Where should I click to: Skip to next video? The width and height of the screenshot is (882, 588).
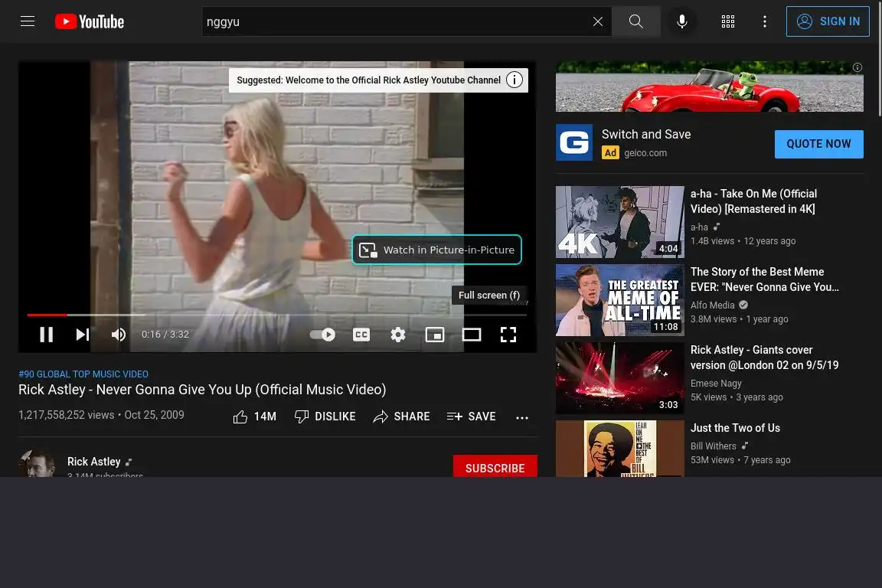[x=83, y=335]
